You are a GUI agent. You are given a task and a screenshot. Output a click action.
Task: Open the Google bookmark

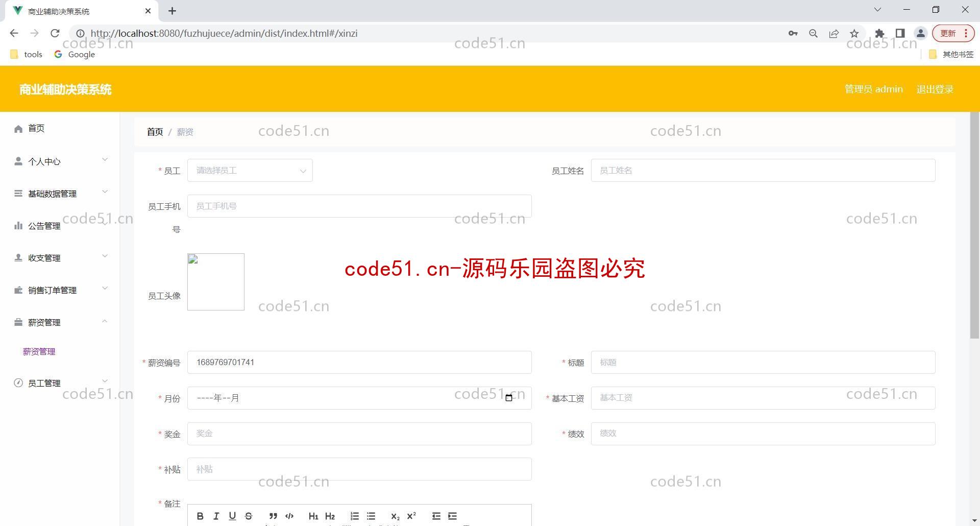[x=75, y=54]
